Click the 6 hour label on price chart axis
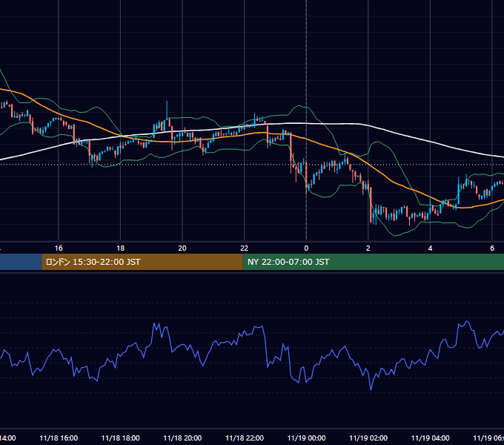This screenshot has height=445, width=504. (x=492, y=248)
